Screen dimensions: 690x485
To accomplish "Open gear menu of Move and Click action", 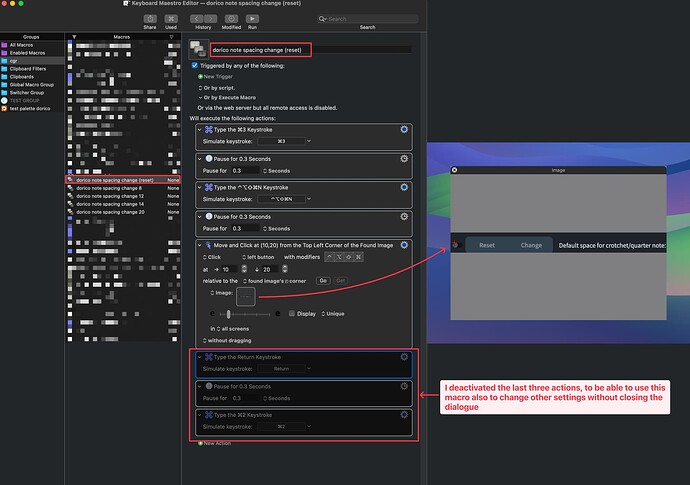I will coord(404,245).
